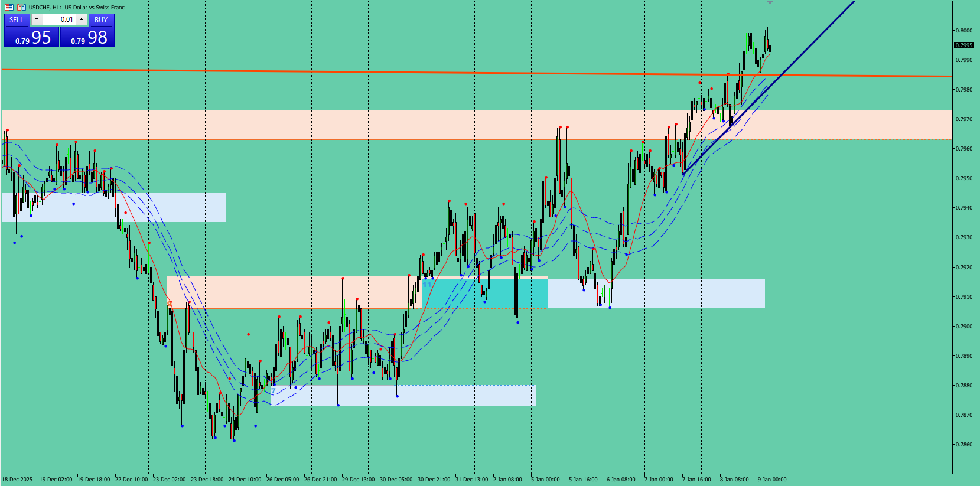Click the '2 Jan 08:00' time scale label
The width and height of the screenshot is (980, 486).
[x=507, y=480]
